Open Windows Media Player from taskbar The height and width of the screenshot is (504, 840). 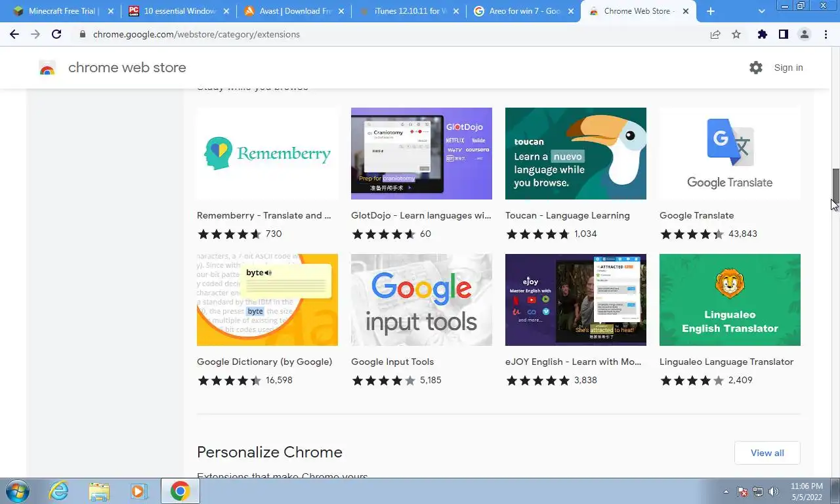(138, 491)
